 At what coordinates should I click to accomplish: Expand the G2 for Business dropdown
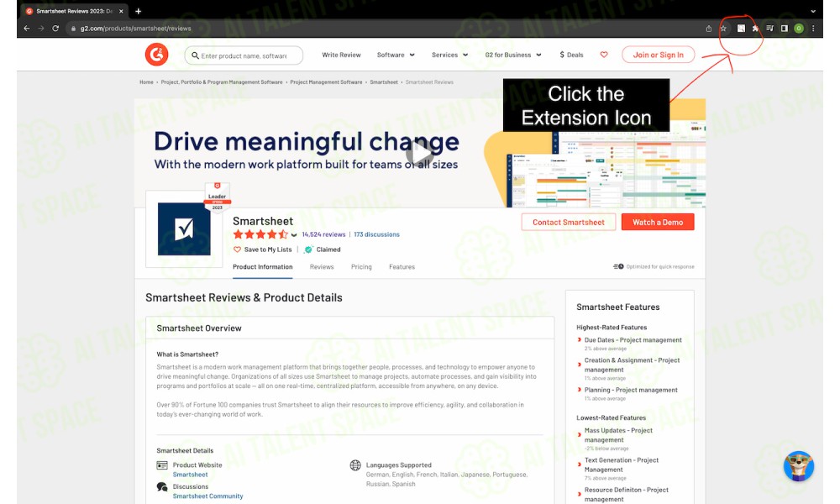pos(513,55)
